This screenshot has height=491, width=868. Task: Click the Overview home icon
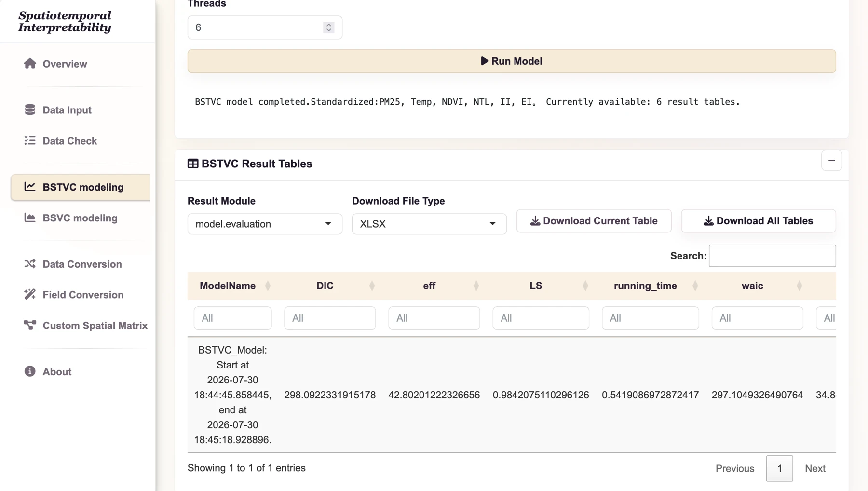coord(30,64)
